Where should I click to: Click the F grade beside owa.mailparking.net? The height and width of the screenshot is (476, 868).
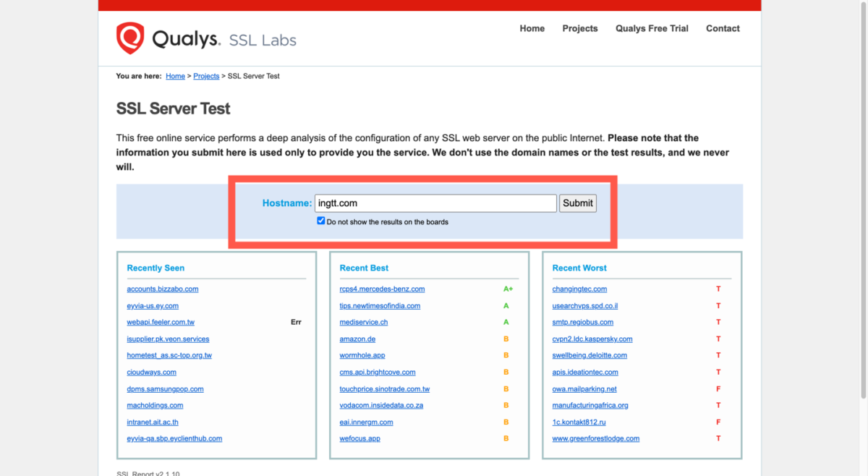point(718,388)
